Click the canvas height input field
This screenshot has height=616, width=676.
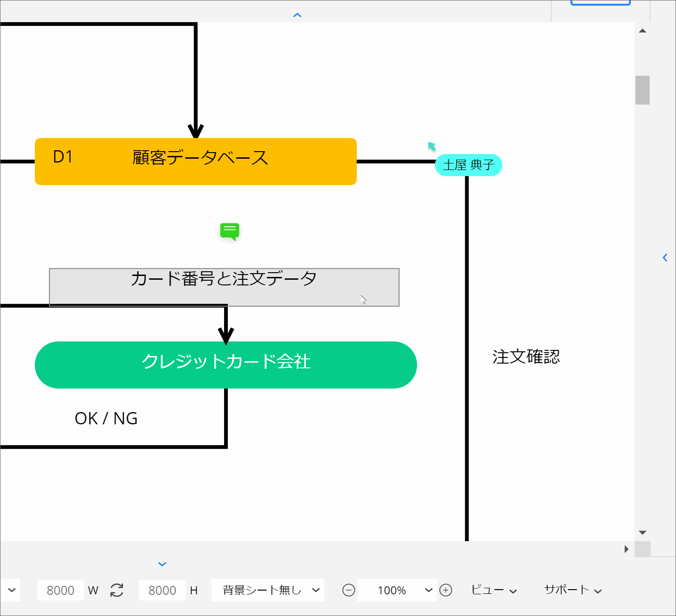point(162,590)
